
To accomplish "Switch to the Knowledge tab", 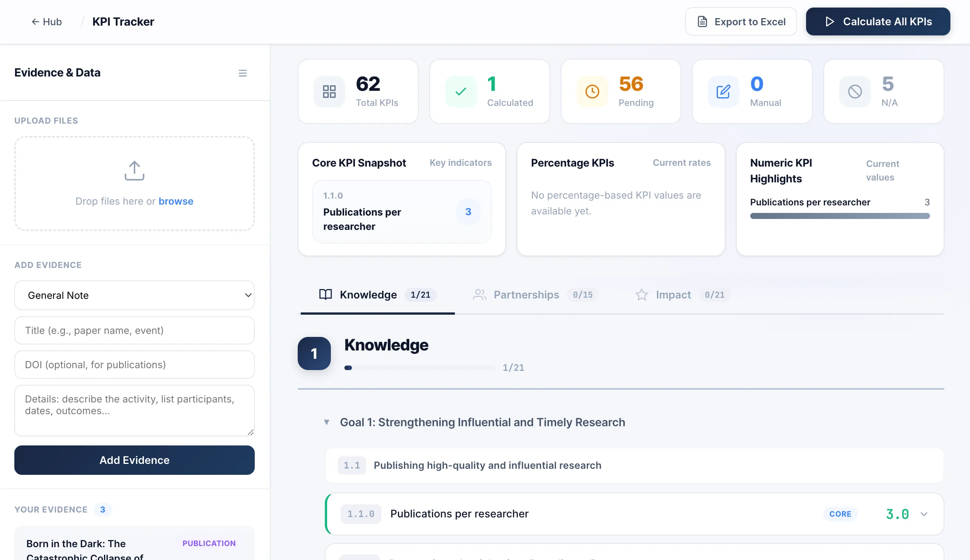I will [x=377, y=295].
